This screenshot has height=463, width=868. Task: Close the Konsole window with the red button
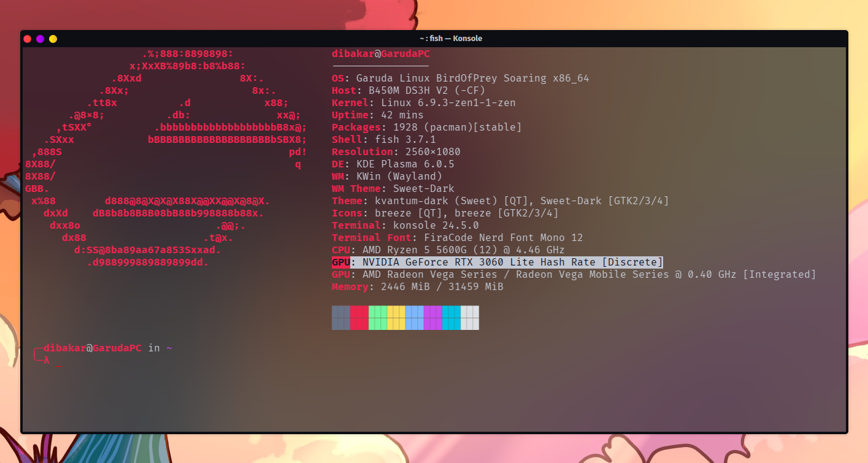point(27,39)
